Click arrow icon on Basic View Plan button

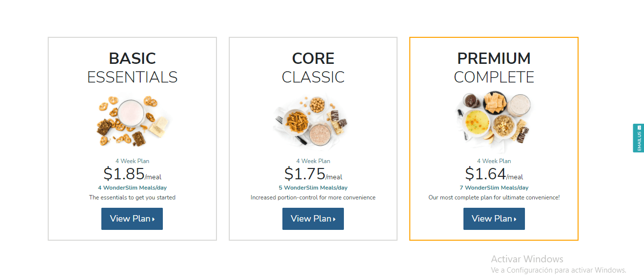point(153,220)
